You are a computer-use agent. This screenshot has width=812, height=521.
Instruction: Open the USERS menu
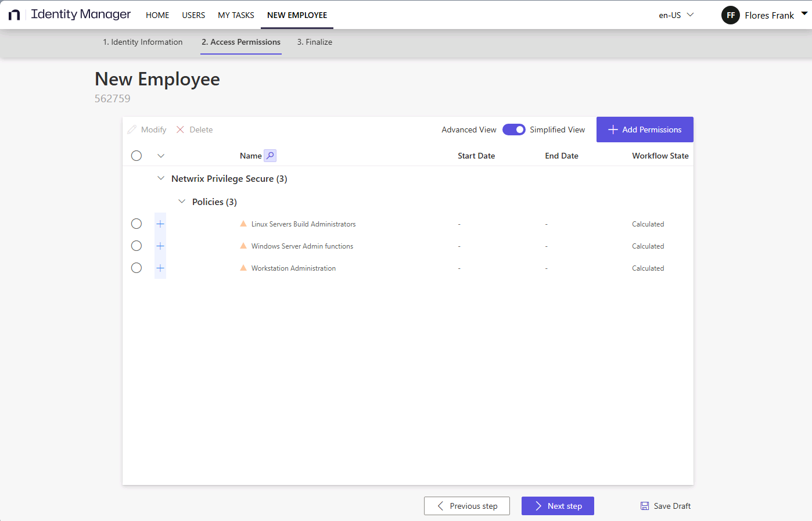[193, 15]
